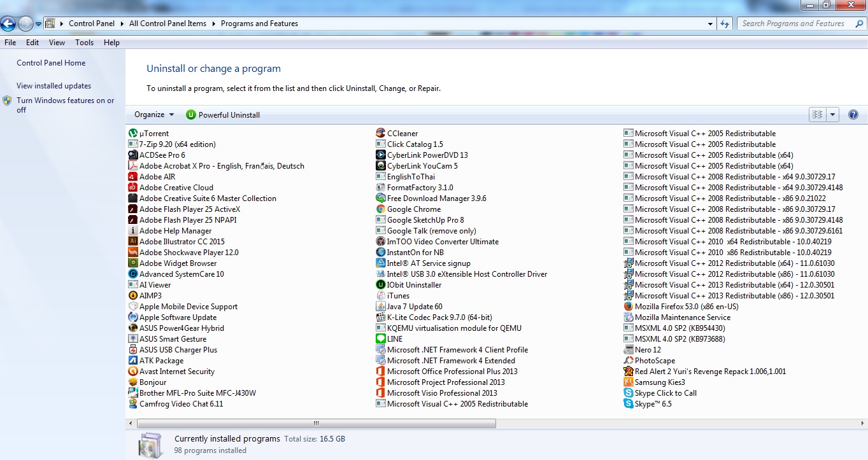Select the Java 7 Update 60 icon
The width and height of the screenshot is (868, 460).
(381, 307)
